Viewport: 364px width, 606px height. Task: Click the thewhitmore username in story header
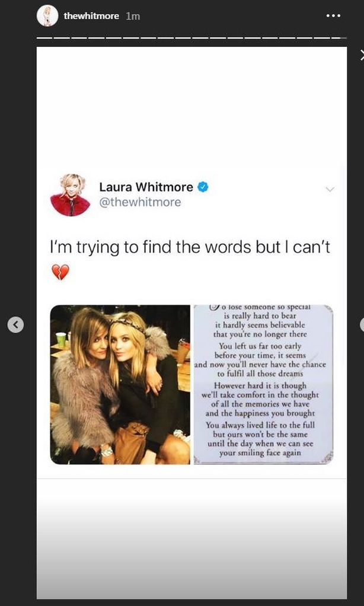point(91,16)
